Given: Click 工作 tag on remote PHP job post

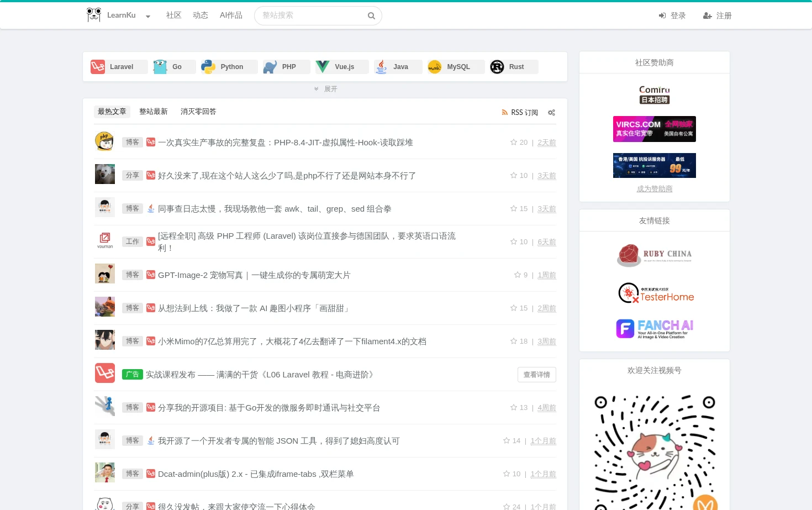Looking at the screenshot, I should pos(133,241).
